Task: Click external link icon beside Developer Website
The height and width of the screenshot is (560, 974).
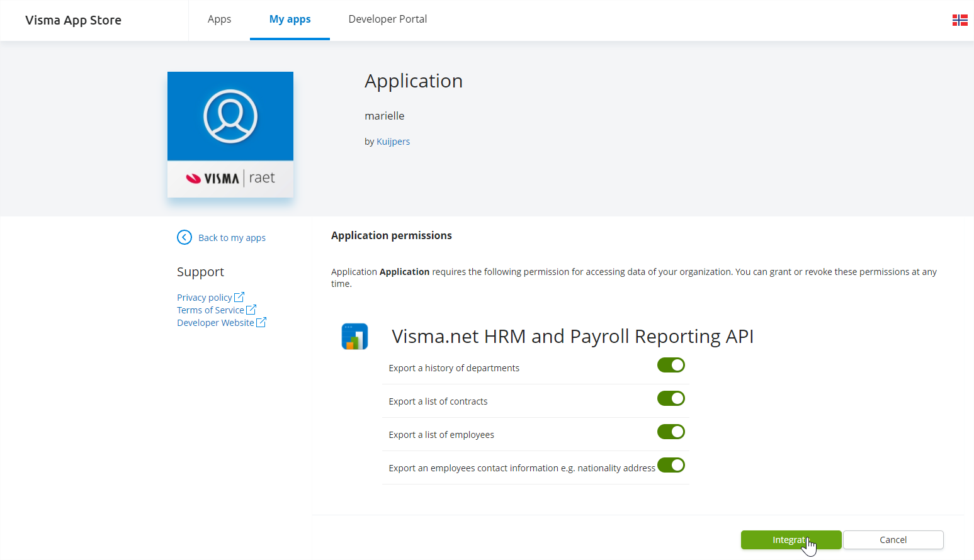Action: pyautogui.click(x=261, y=322)
